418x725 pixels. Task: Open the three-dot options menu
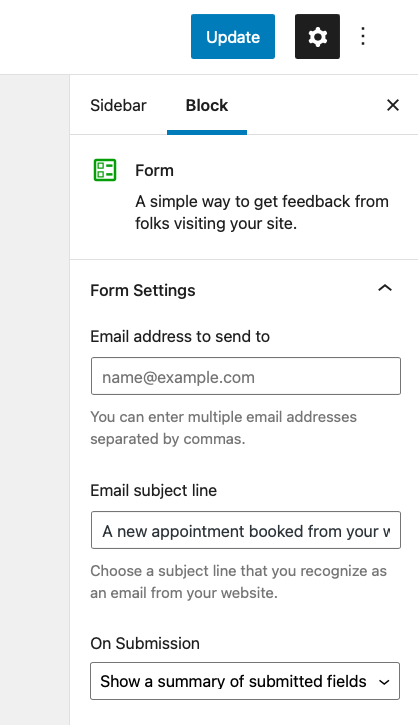[363, 37]
